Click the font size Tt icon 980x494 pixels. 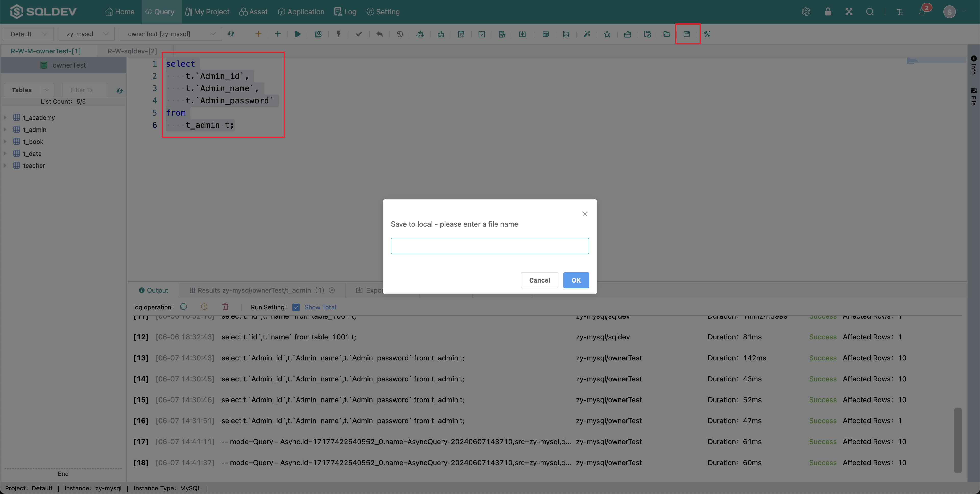(900, 12)
